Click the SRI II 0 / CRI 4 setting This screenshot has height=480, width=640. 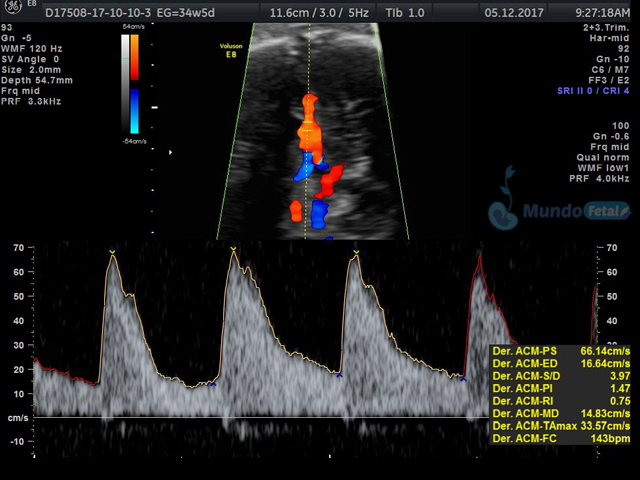click(594, 91)
